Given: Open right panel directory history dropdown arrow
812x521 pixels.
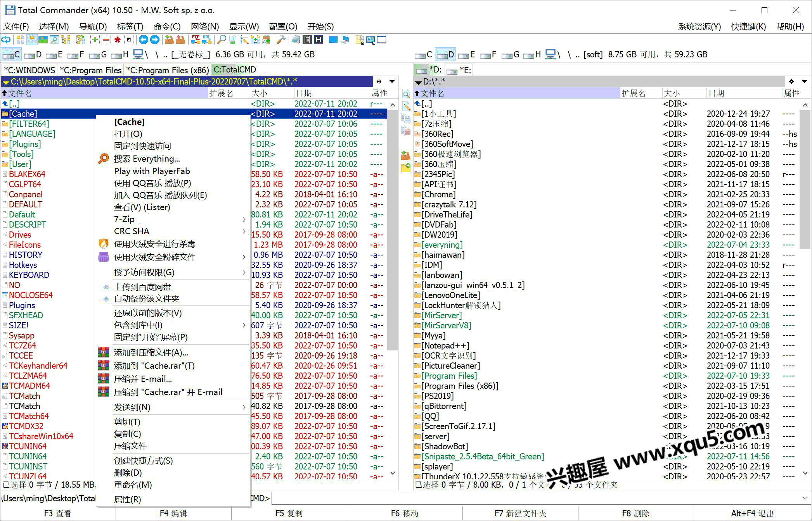Looking at the screenshot, I should 805,81.
